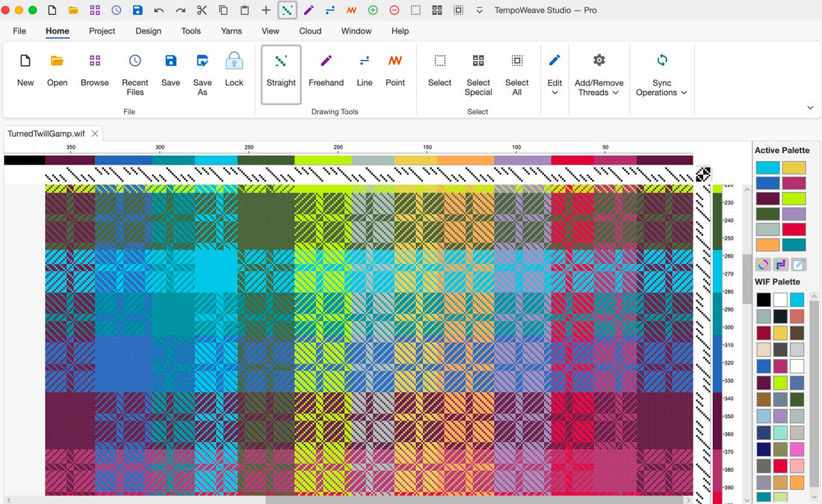Click the Save As button
The image size is (822, 504).
[203, 75]
